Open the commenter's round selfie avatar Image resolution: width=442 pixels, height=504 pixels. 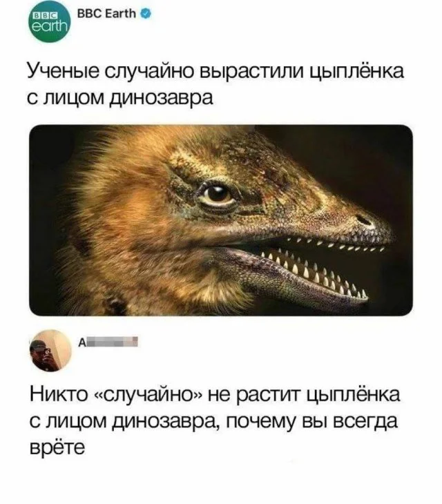coord(50,351)
